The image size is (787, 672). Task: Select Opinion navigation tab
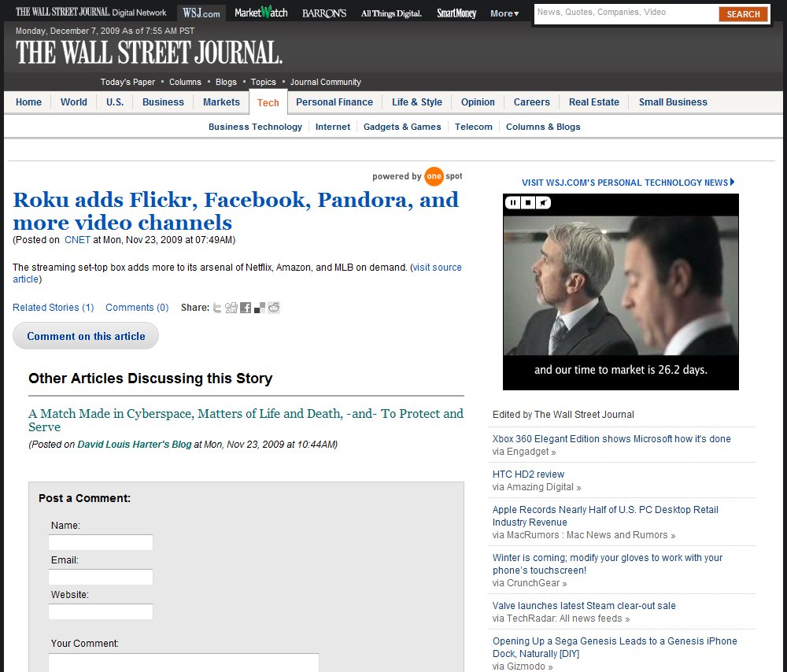(478, 102)
